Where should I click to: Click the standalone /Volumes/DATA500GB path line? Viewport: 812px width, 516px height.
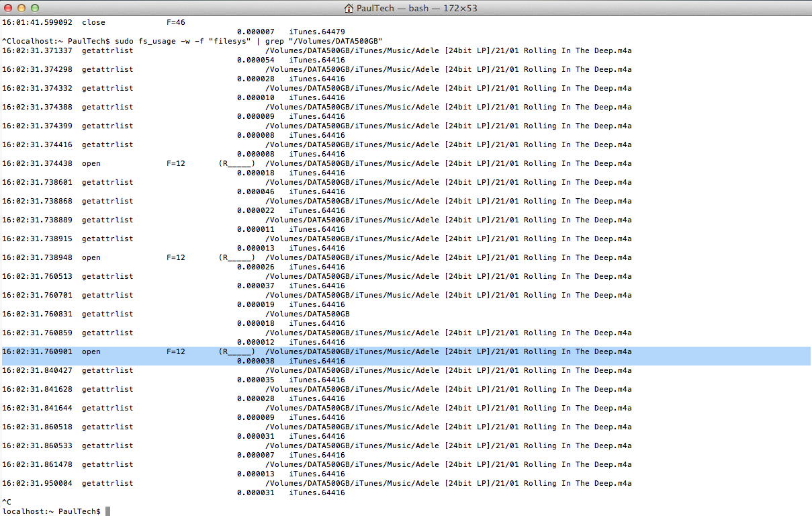(308, 314)
